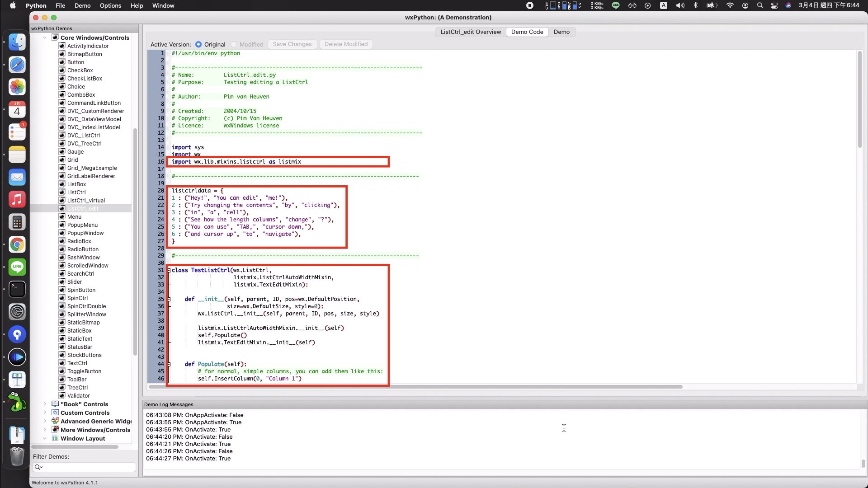Viewport: 868px width, 488px height.
Task: Open the Python application menu
Action: (x=36, y=5)
